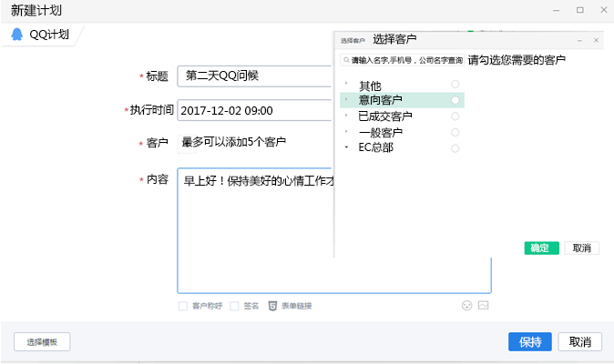Click the add customer box beside 客户
This screenshot has height=364, width=614.
(x=186, y=143)
